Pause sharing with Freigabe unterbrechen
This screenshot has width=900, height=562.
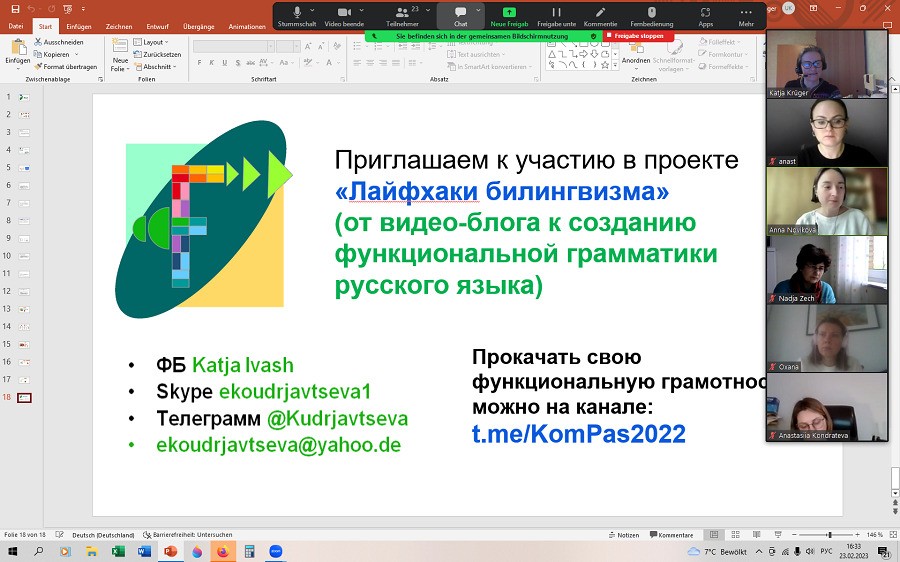coord(556,14)
